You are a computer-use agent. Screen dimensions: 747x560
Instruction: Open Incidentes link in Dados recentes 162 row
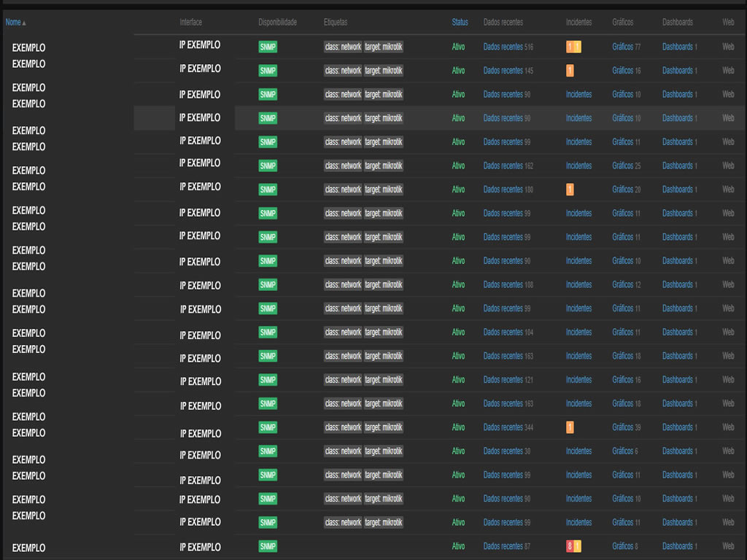click(x=578, y=166)
